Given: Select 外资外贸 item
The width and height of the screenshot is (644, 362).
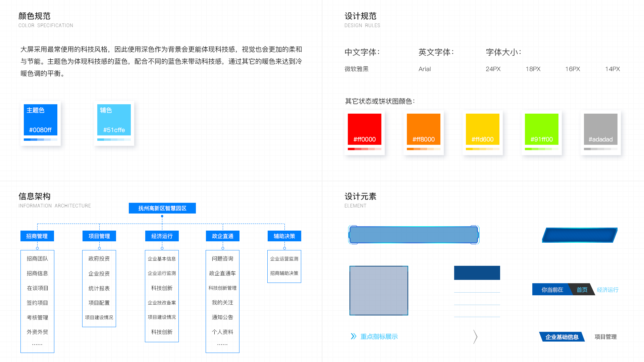Looking at the screenshot, I should (37, 332).
